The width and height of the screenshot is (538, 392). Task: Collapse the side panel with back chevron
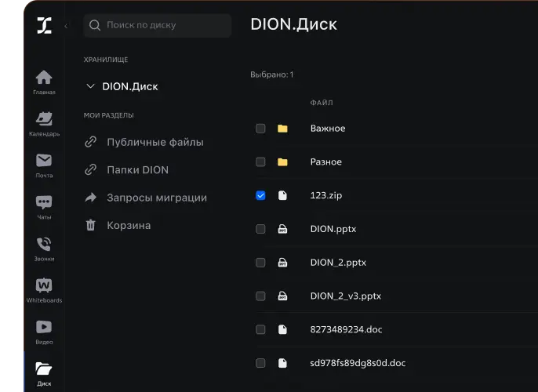(x=66, y=26)
